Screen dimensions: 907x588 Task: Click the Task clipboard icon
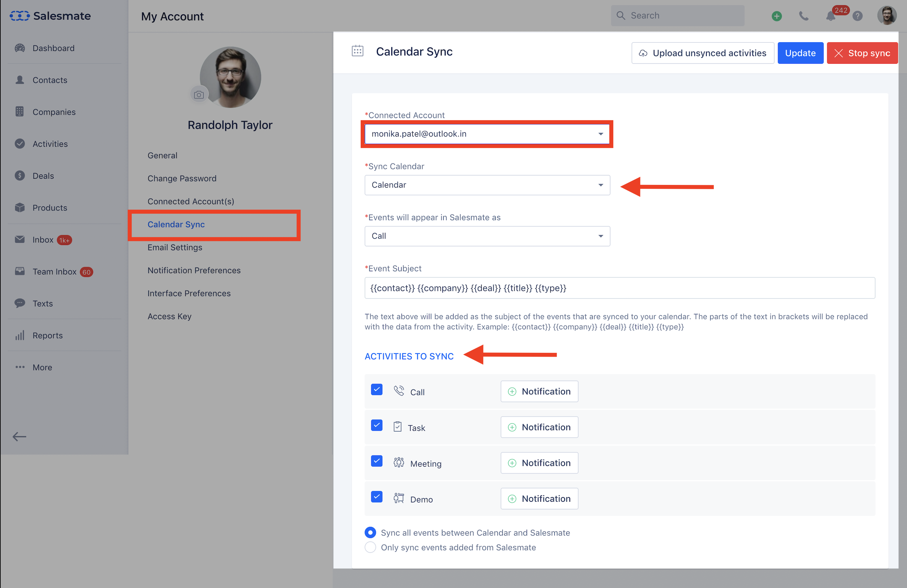[x=398, y=426]
